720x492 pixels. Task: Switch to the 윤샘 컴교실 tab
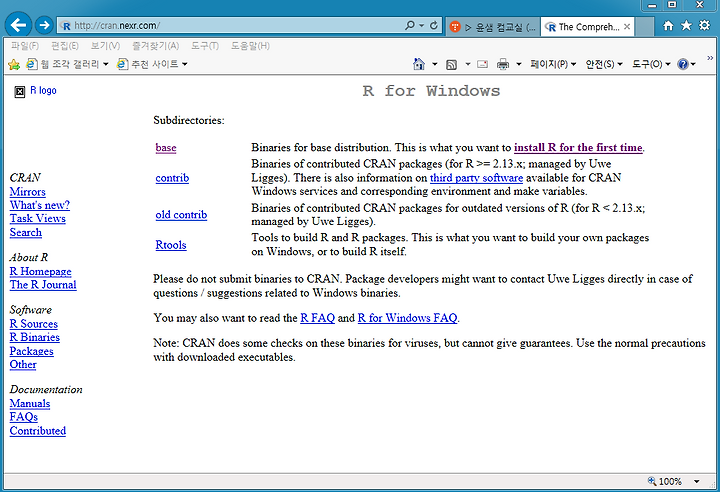click(x=492, y=27)
